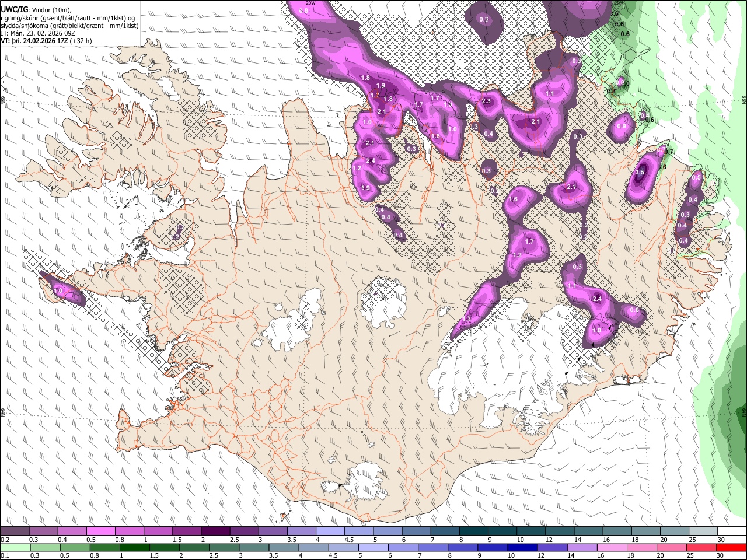
Task: Click the '30' label on the snow legend row
Action: (x=721, y=540)
